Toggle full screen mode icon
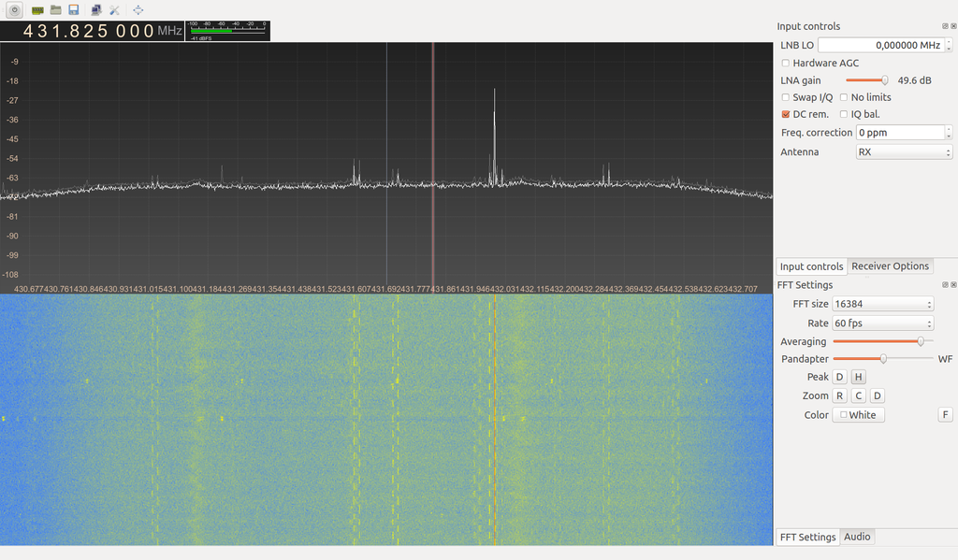 pyautogui.click(x=138, y=9)
